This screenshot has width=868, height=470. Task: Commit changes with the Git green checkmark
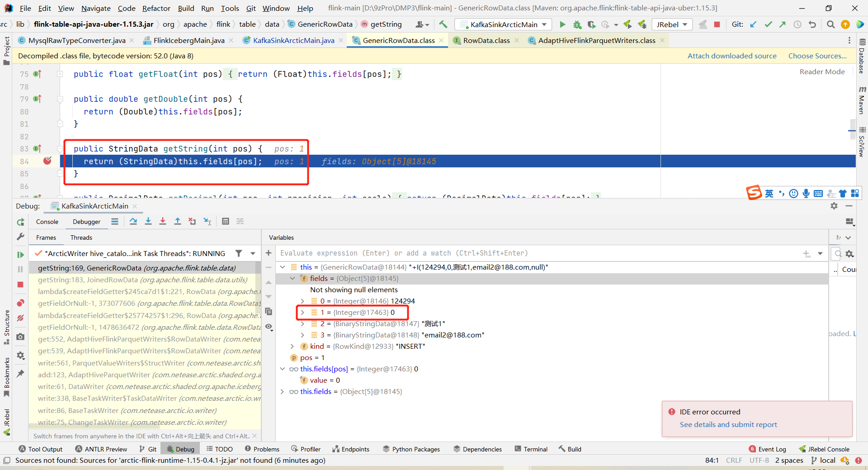click(x=768, y=24)
